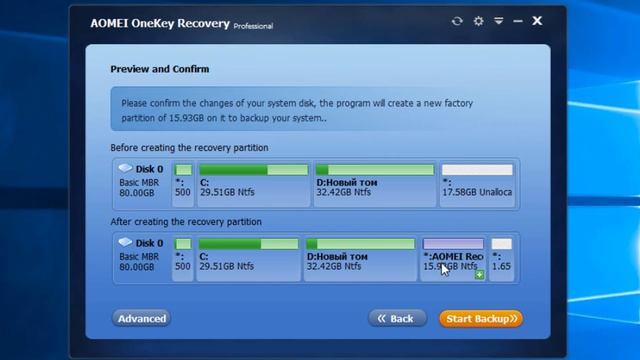Viewport: 640px width, 360px height.
Task: Select the D:Новый том partition in Before row
Action: (x=375, y=183)
